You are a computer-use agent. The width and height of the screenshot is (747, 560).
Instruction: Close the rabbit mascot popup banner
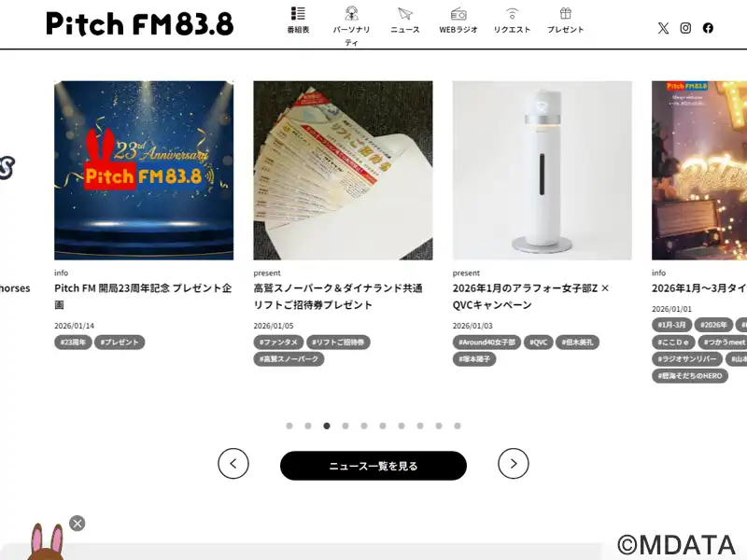pyautogui.click(x=78, y=524)
